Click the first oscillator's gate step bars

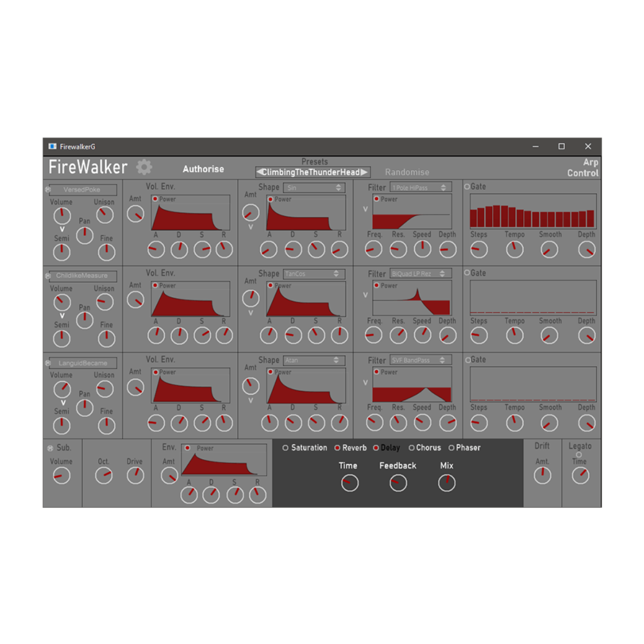pos(532,216)
